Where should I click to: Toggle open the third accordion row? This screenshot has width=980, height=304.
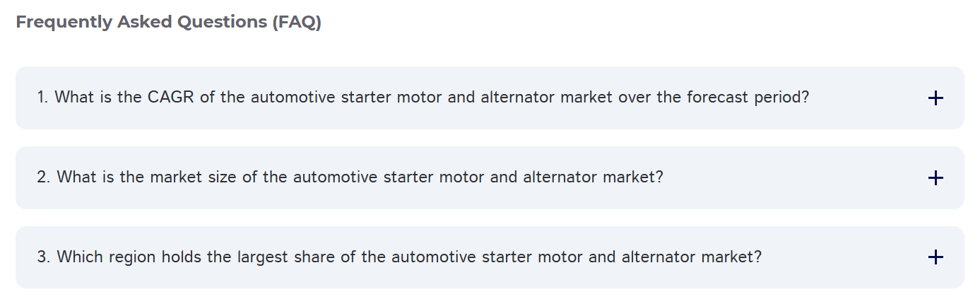click(489, 257)
